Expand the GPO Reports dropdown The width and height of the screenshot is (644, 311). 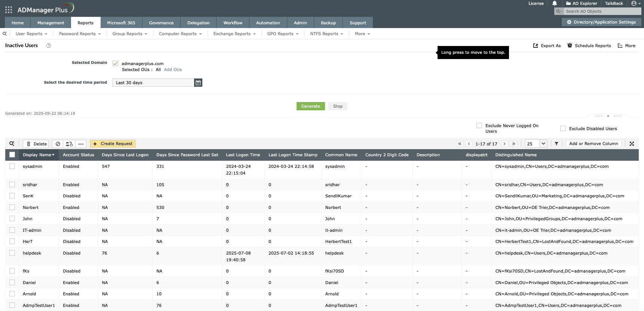point(283,34)
